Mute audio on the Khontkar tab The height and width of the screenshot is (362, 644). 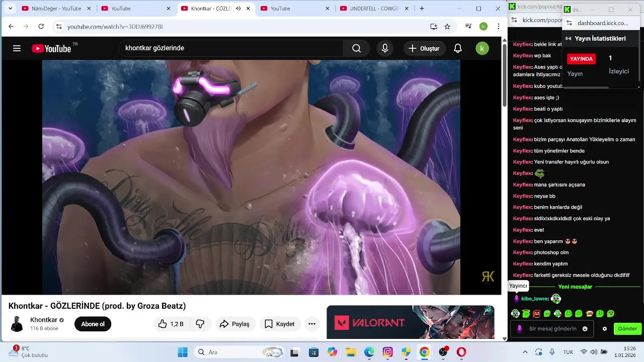238,9
